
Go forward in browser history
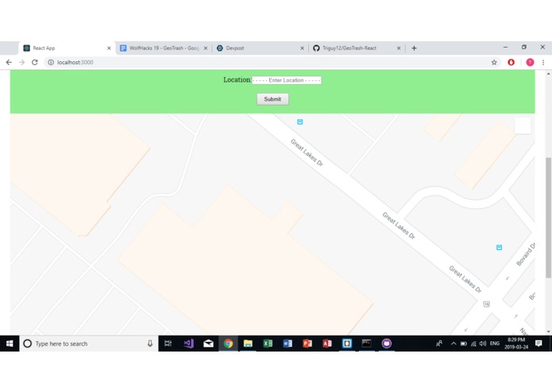click(x=21, y=62)
